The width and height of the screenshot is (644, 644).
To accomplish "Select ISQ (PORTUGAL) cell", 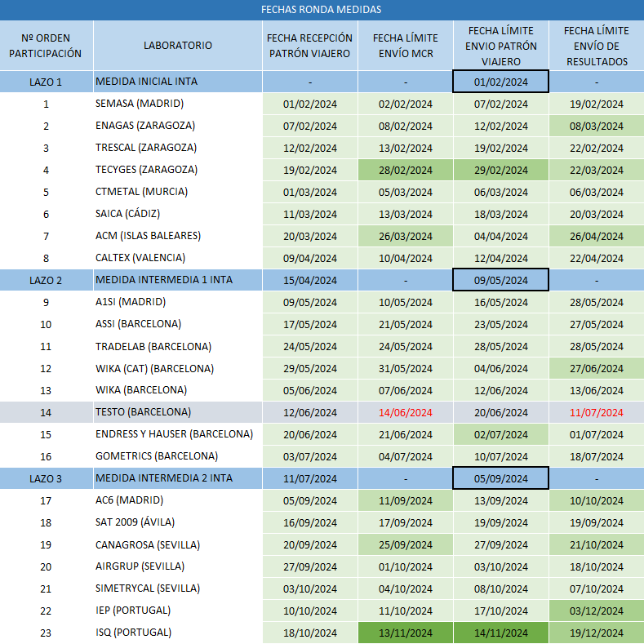I will point(178,633).
